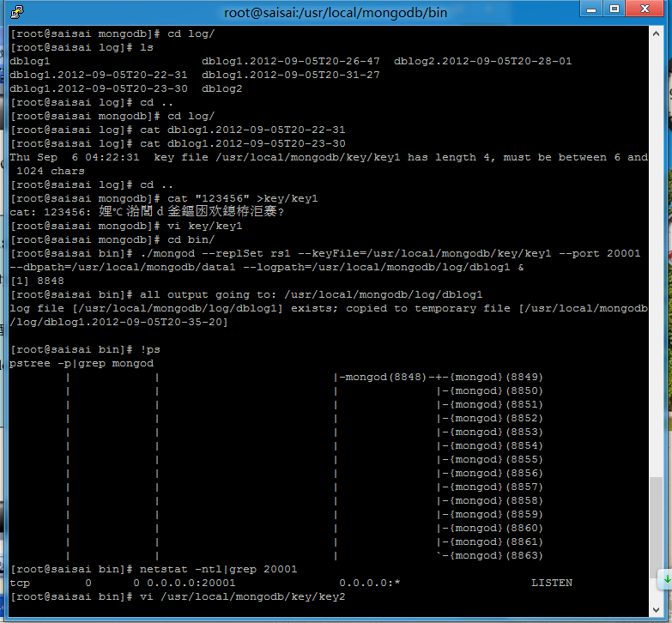Viewport: 672px width, 623px height.
Task: Click the 'dblog1.2012-09-05T20-26-47' file name
Action: [291, 61]
